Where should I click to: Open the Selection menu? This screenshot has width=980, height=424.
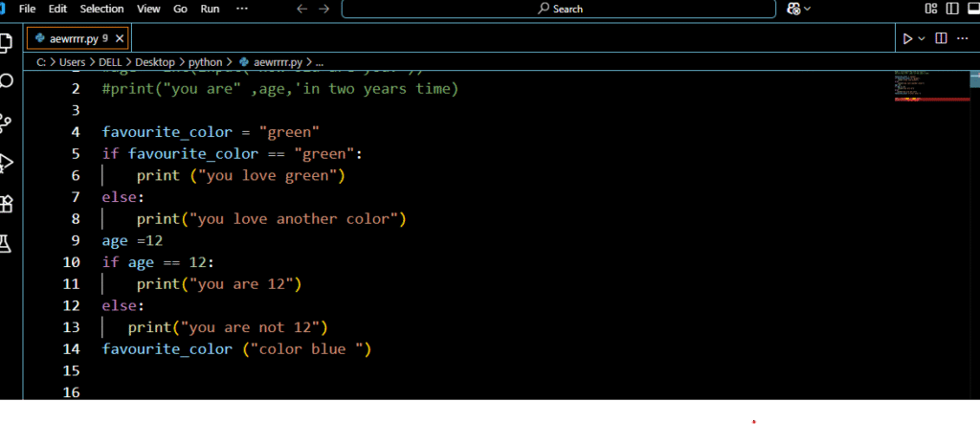101,9
